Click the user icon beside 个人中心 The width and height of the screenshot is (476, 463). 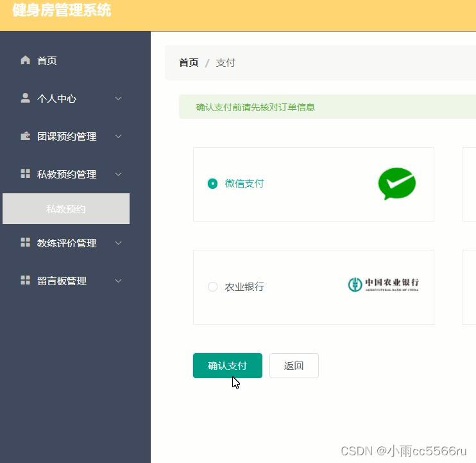tap(25, 98)
